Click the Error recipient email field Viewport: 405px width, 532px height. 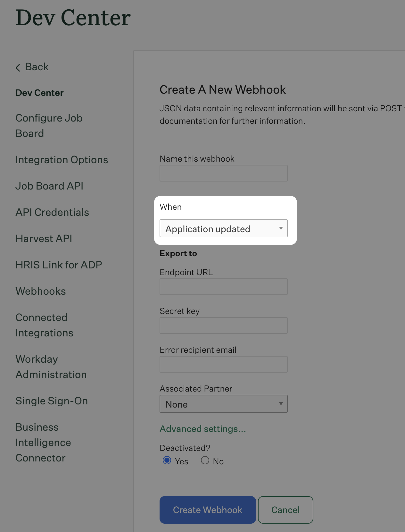coord(223,364)
